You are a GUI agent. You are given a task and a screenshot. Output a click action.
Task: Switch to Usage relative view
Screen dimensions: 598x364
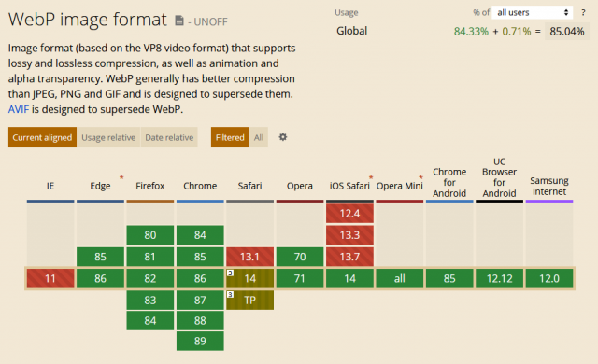[x=108, y=137]
